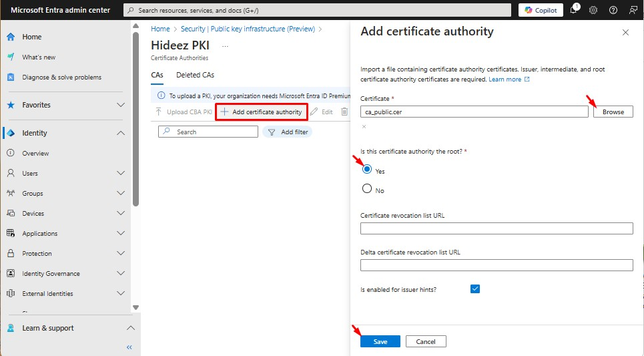Click the Certificate revocation list URL field

point(496,229)
